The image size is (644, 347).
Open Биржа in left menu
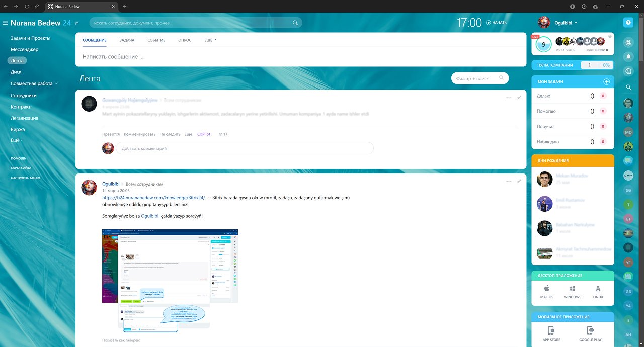(x=18, y=129)
